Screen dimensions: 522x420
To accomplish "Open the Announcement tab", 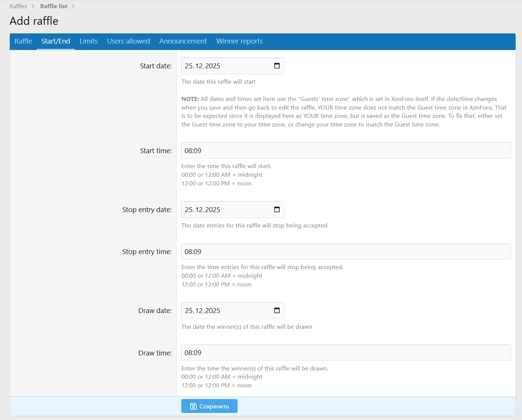I will pos(183,41).
